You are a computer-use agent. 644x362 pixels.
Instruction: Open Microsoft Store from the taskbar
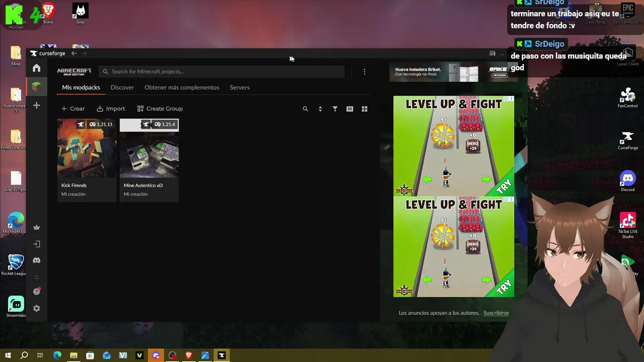[90, 355]
